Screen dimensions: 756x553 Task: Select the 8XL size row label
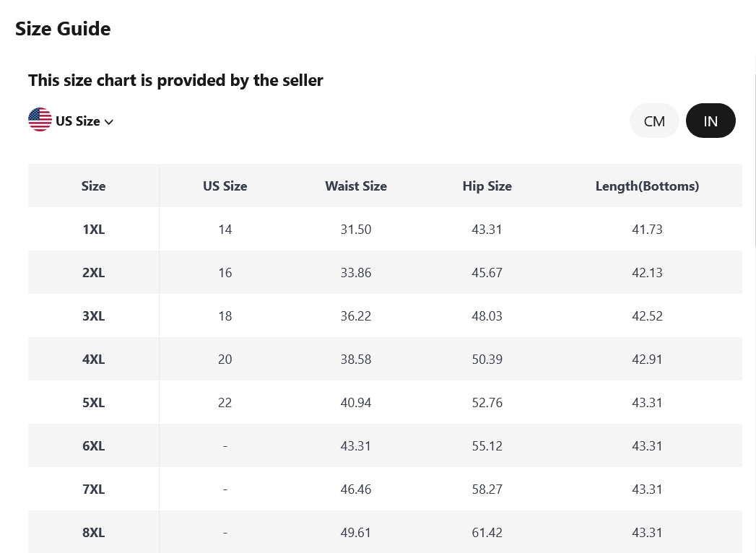coord(94,533)
